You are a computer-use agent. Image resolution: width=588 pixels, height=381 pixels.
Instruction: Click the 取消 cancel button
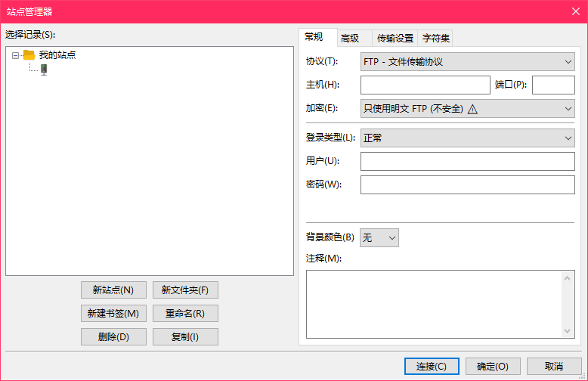pyautogui.click(x=554, y=366)
